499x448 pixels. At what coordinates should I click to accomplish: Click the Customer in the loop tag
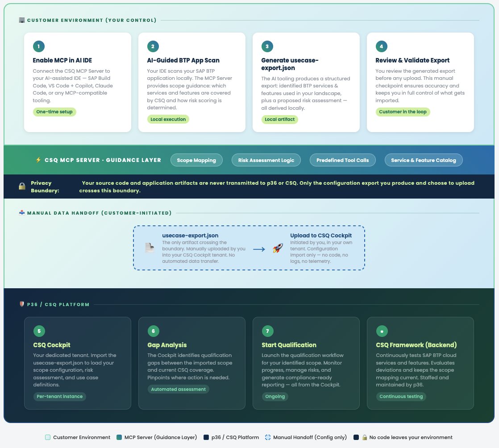(403, 112)
